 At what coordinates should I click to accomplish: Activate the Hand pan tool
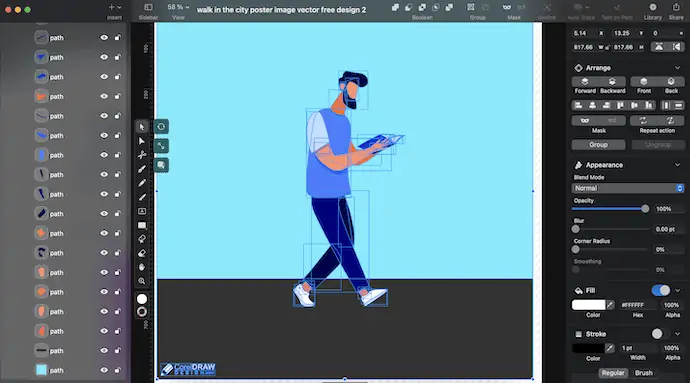pyautogui.click(x=142, y=267)
